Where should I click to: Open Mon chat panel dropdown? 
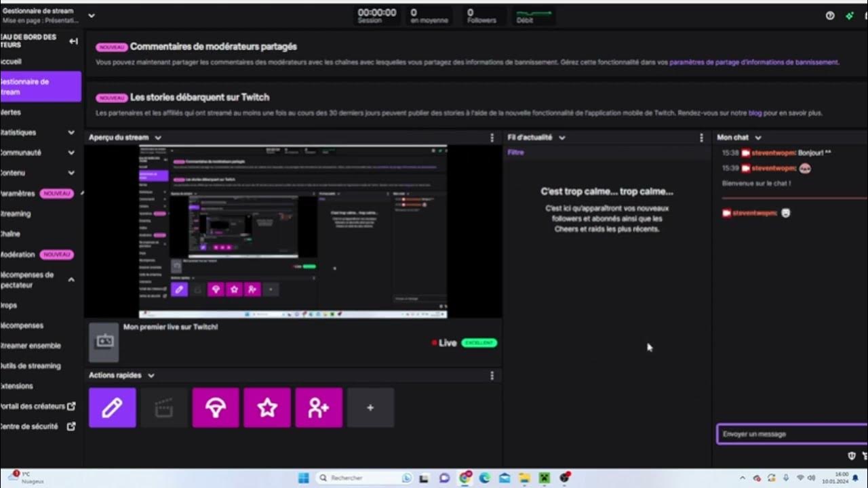[x=758, y=138]
